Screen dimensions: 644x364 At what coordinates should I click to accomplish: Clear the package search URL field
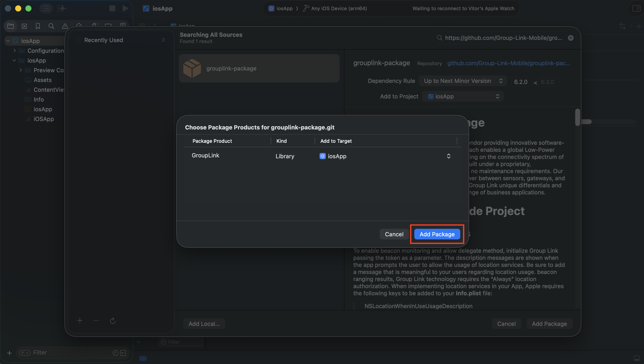click(571, 38)
